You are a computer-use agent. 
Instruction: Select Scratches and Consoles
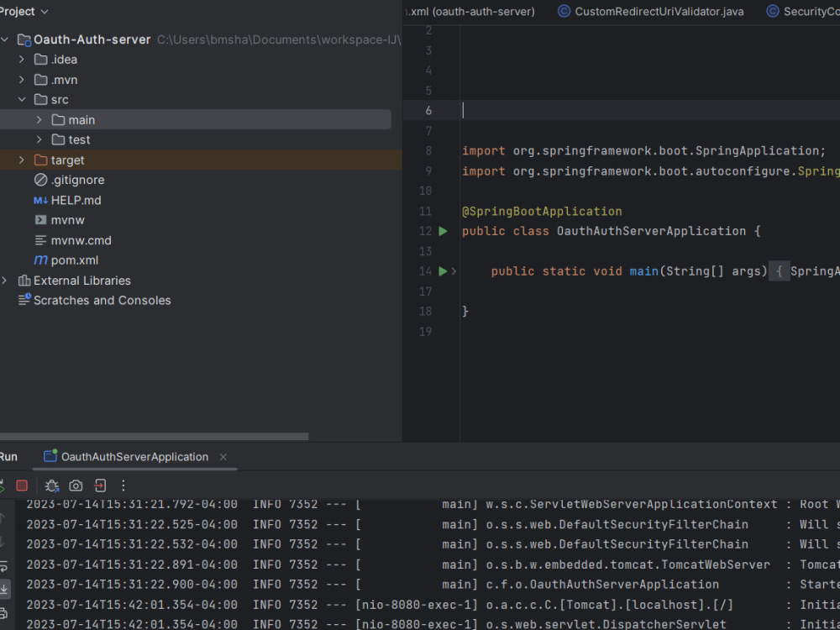(102, 301)
